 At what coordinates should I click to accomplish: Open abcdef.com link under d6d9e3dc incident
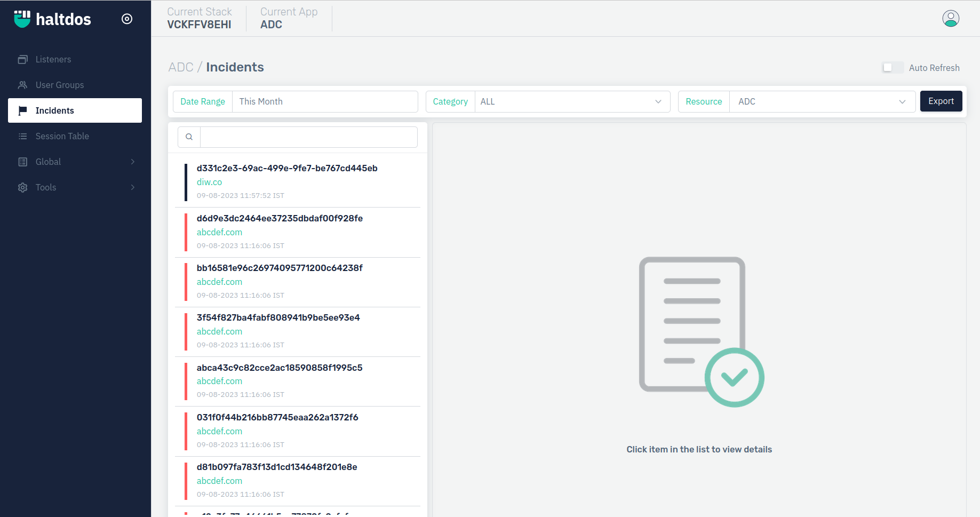(x=219, y=232)
